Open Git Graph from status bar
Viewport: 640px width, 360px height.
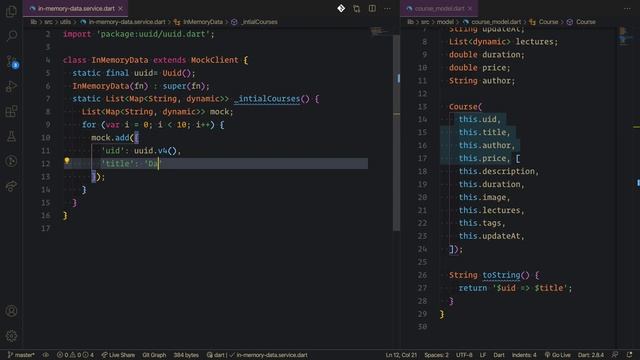tap(154, 355)
